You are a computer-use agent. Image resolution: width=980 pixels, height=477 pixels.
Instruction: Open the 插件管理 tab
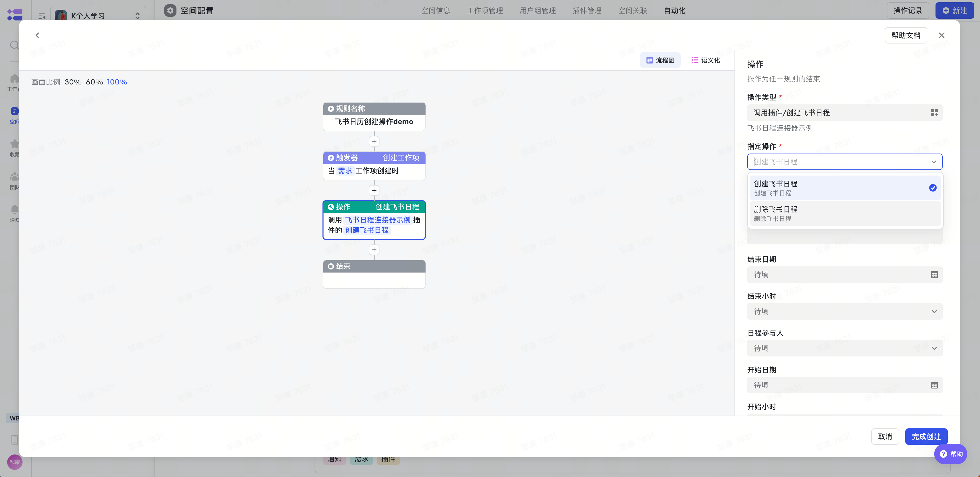[x=587, y=11]
